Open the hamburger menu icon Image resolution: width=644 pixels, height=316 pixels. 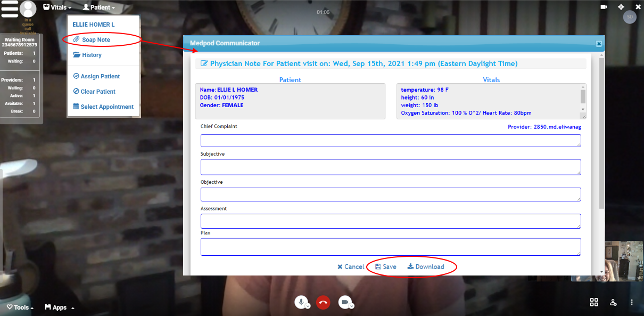tap(10, 9)
